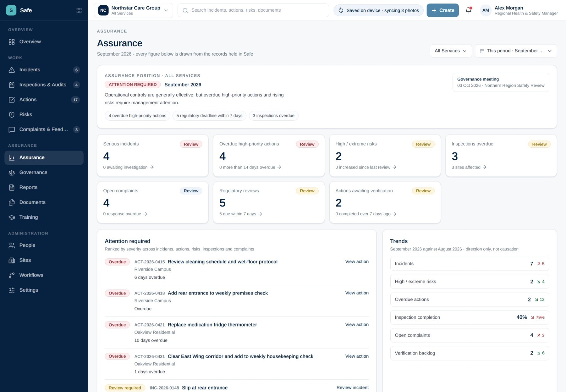Click the search incidents input field
The height and width of the screenshot is (392, 566).
(x=253, y=10)
